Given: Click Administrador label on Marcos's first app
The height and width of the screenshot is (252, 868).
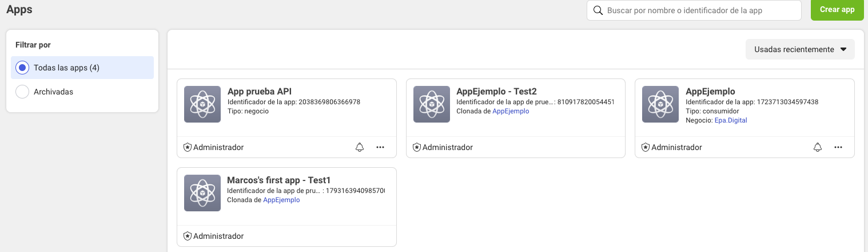Looking at the screenshot, I should click(218, 236).
